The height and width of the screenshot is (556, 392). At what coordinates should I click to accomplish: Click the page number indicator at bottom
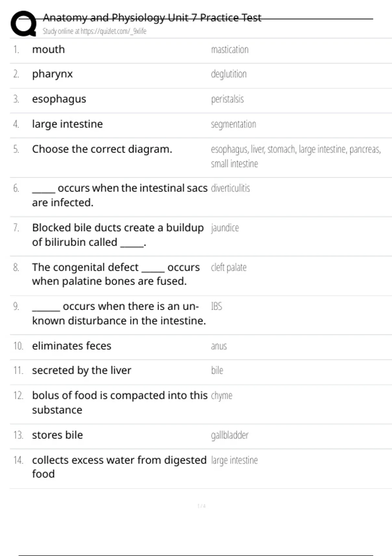click(x=202, y=506)
